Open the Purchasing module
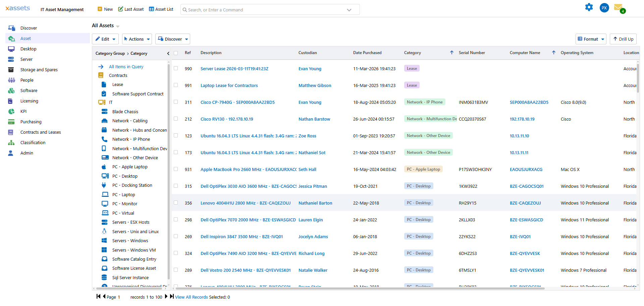This screenshot has width=644, height=306. click(x=31, y=122)
